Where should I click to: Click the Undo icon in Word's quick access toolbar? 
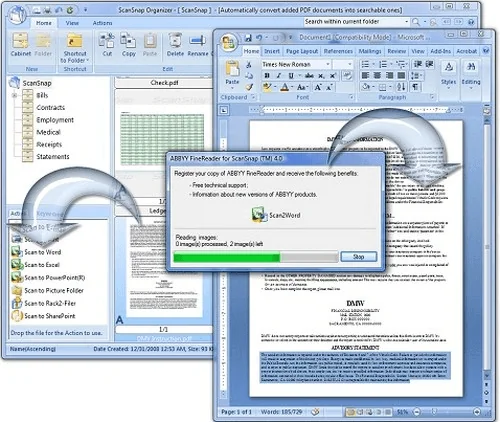pos(259,38)
